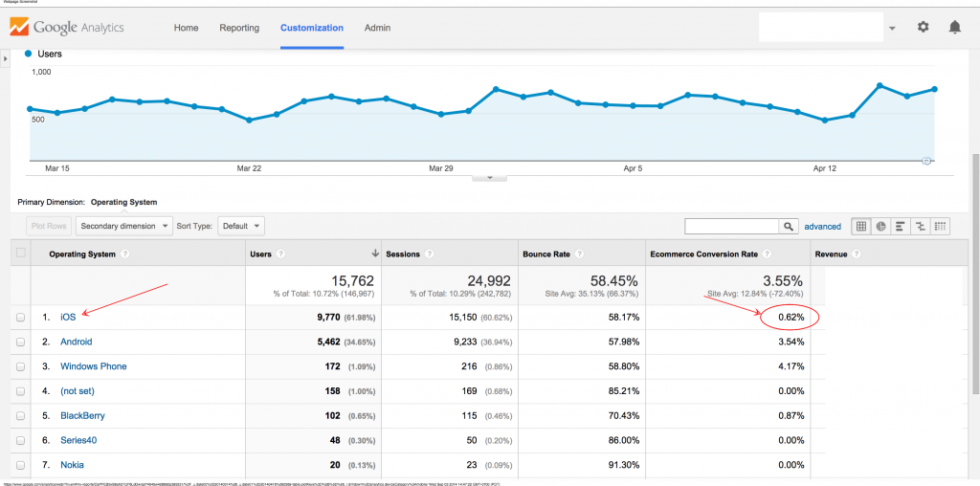Expand the left sidebar arrow
The width and height of the screenshot is (980, 486).
(5, 58)
